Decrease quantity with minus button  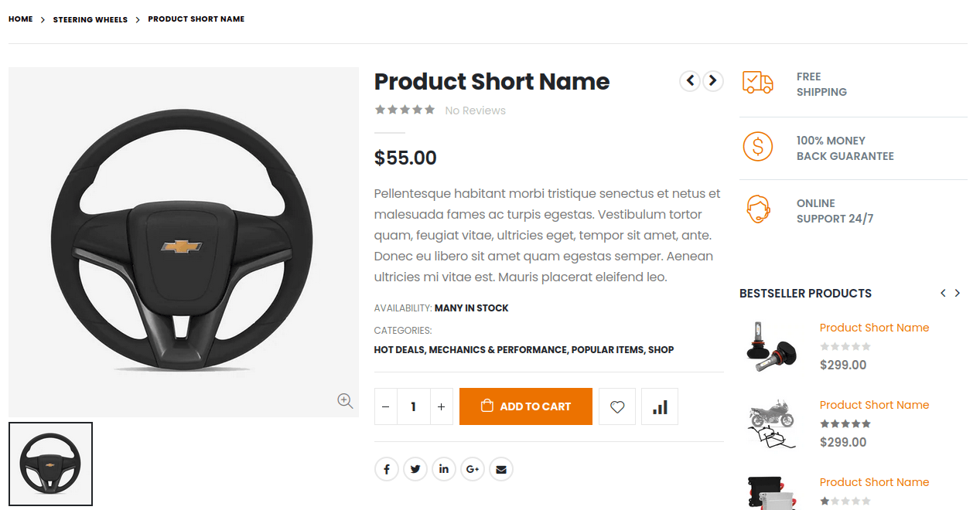pos(386,406)
